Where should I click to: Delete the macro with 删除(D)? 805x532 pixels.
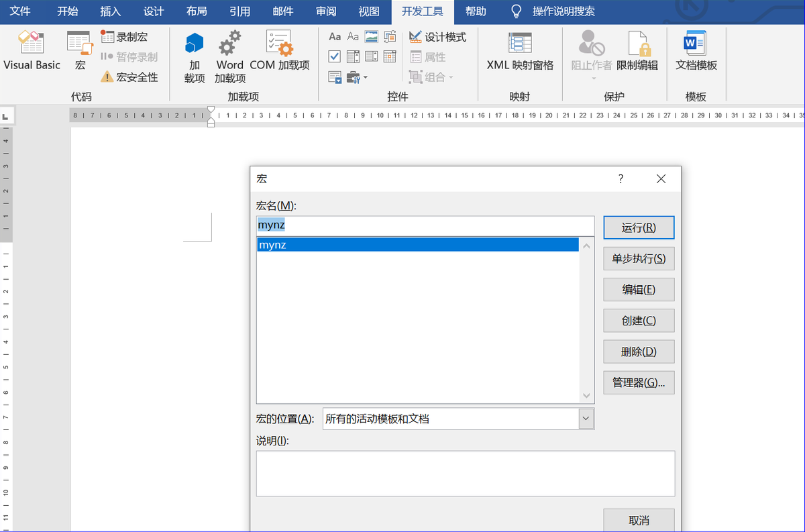pos(639,352)
